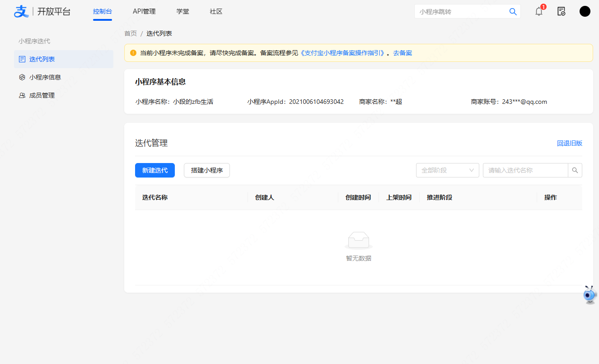Image resolution: width=599 pixels, height=364 pixels.
Task: Go to the 学堂 navigation tab
Action: 183,11
